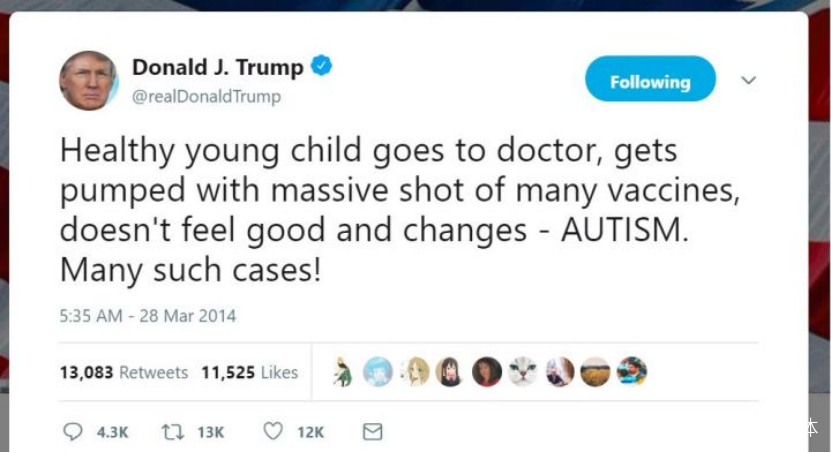
Task: Click the 4.3K reply count
Action: [112, 432]
